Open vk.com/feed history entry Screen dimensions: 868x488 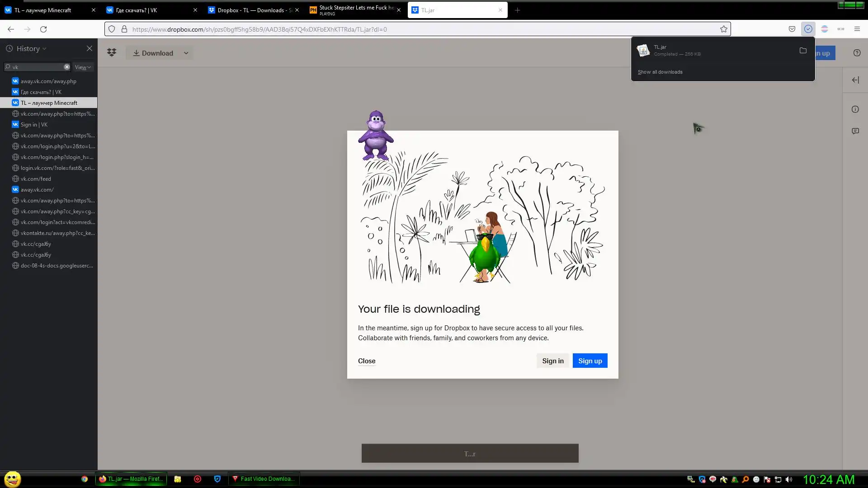[36, 179]
